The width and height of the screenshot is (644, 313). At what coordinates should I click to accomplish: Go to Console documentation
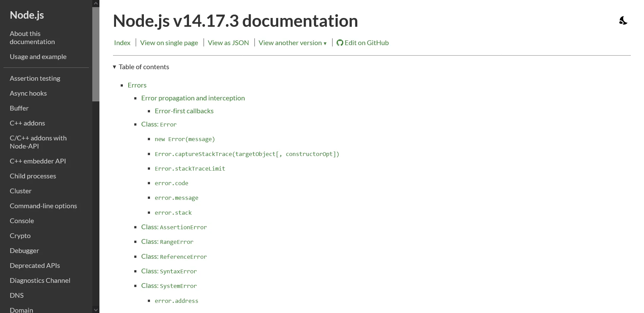coord(22,221)
